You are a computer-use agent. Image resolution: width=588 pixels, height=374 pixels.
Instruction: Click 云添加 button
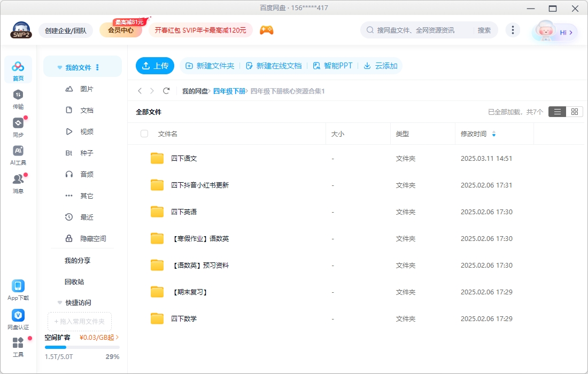coord(381,66)
